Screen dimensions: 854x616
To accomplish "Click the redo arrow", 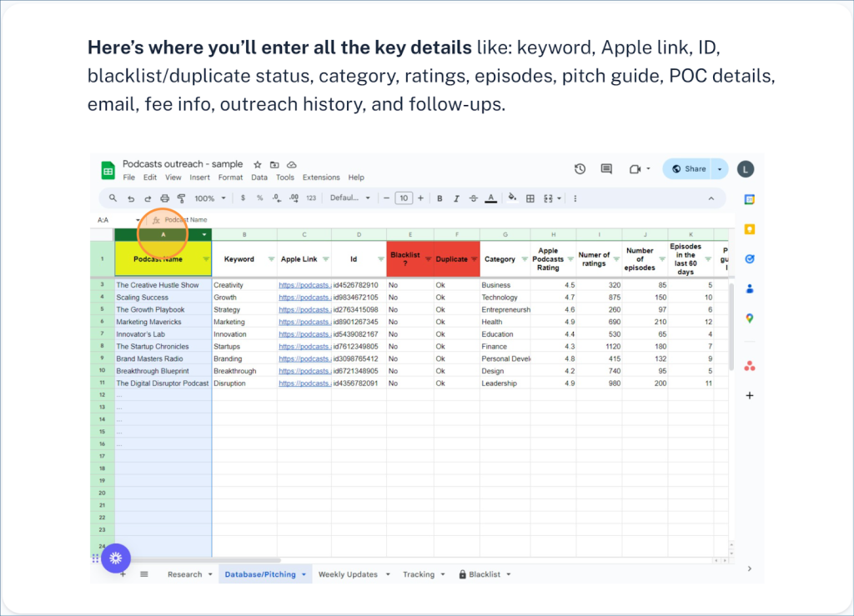I will 148,198.
